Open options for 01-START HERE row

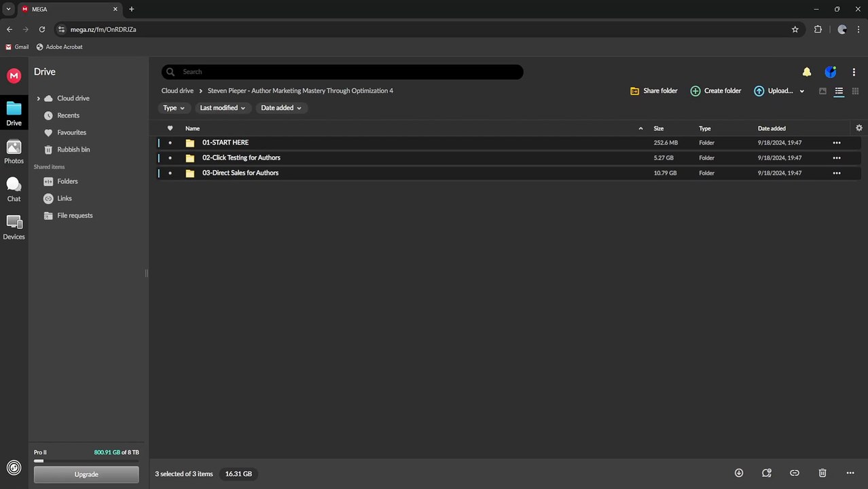click(x=837, y=143)
